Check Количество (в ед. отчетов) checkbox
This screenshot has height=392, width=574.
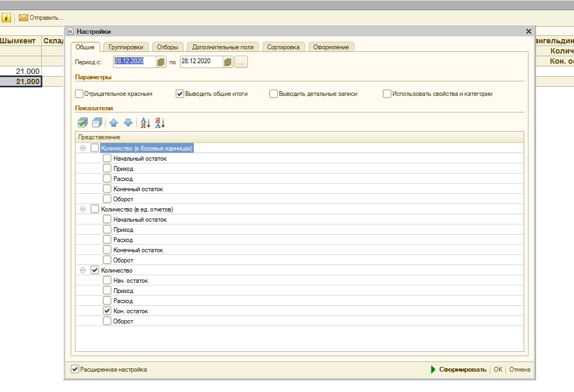[95, 209]
